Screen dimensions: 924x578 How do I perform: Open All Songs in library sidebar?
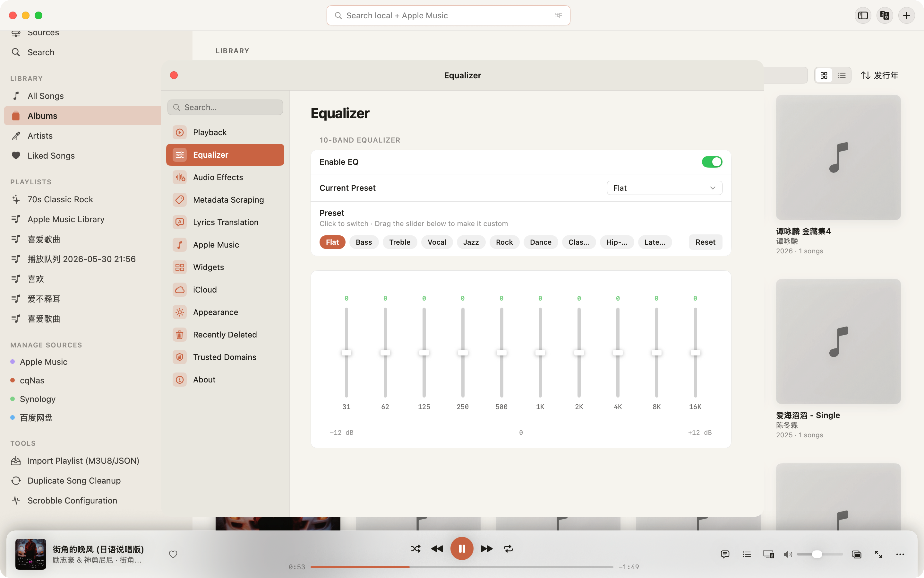(82, 96)
